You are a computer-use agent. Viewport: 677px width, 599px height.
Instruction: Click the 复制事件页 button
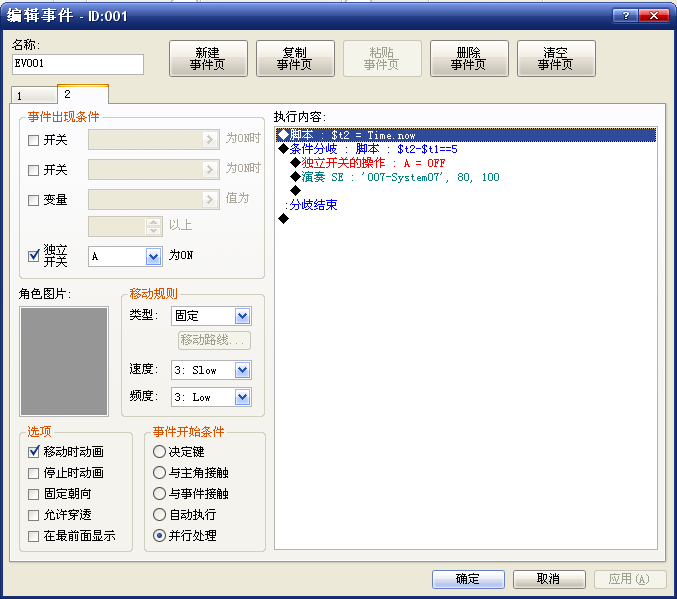click(x=295, y=58)
